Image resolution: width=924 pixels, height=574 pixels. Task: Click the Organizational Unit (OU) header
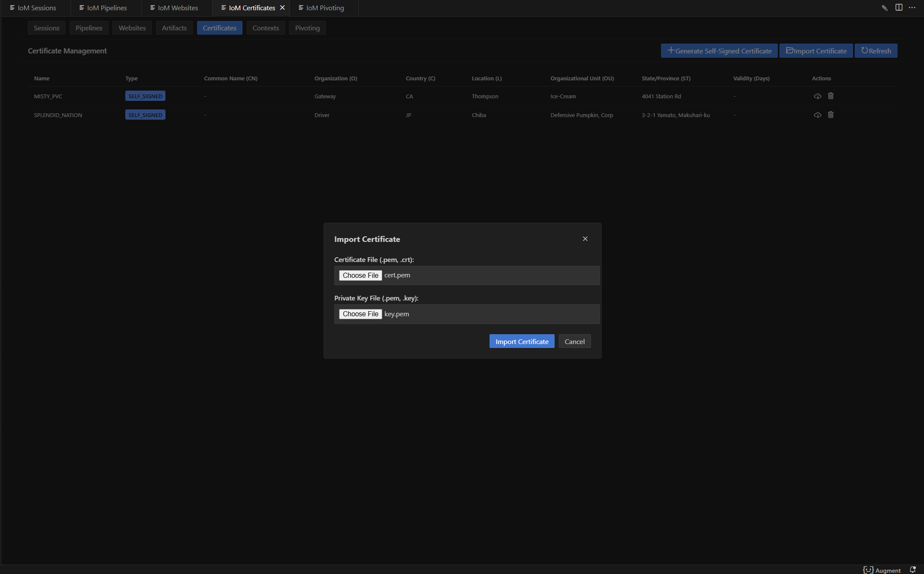pos(582,78)
